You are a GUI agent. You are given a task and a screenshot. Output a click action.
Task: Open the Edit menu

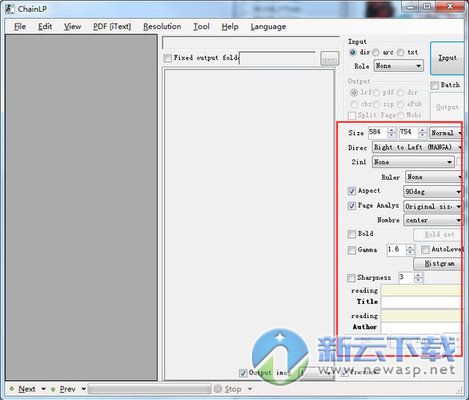[45, 27]
